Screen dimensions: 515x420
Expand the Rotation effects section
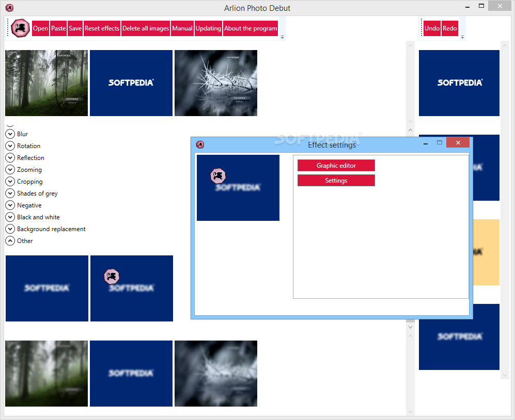[x=10, y=146]
